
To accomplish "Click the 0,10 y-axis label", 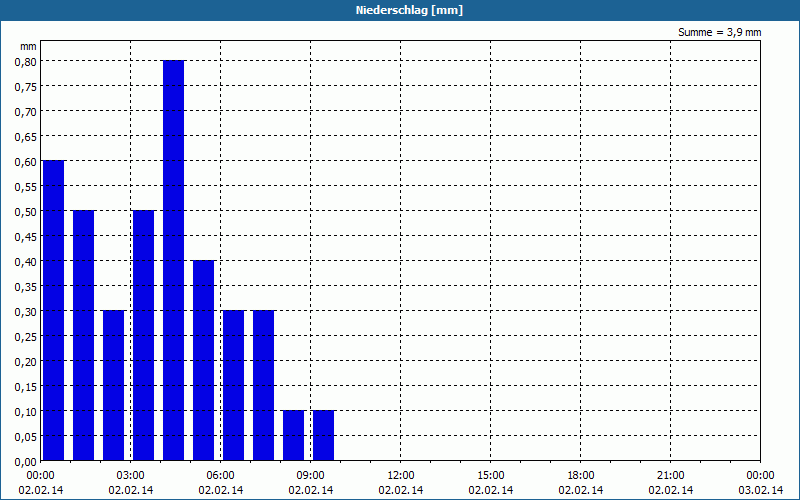I will (x=26, y=411).
